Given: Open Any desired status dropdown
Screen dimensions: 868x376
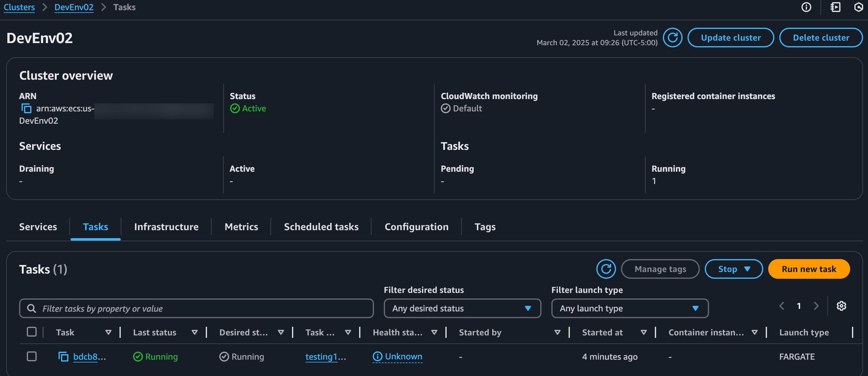Looking at the screenshot, I should click(462, 308).
